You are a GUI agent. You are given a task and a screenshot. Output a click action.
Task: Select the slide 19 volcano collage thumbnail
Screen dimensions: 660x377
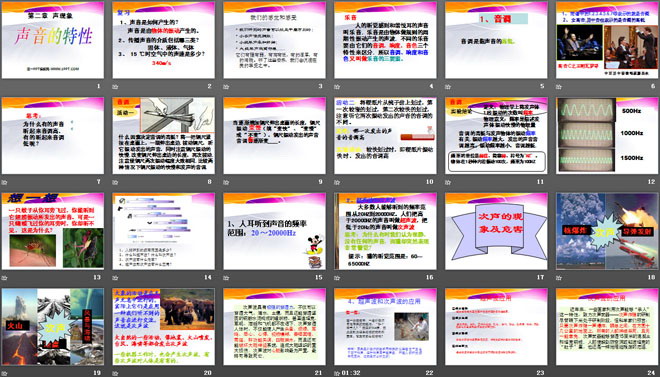click(x=53, y=327)
